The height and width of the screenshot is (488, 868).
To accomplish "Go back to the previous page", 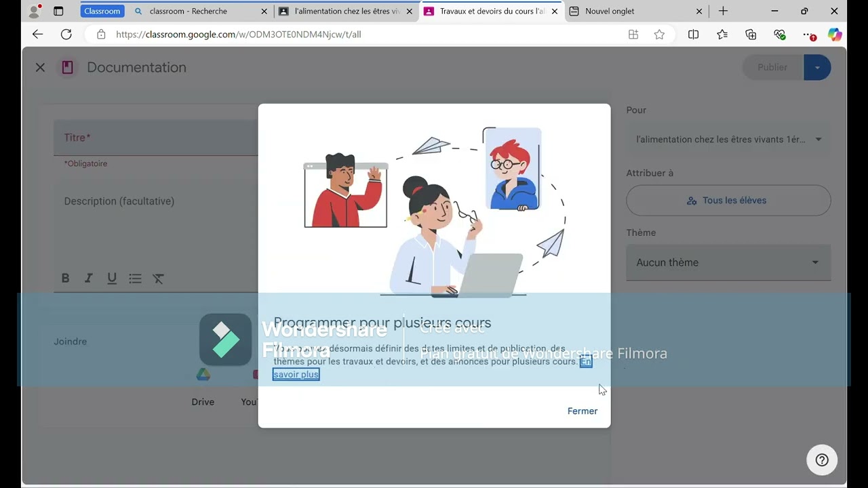I will (37, 35).
